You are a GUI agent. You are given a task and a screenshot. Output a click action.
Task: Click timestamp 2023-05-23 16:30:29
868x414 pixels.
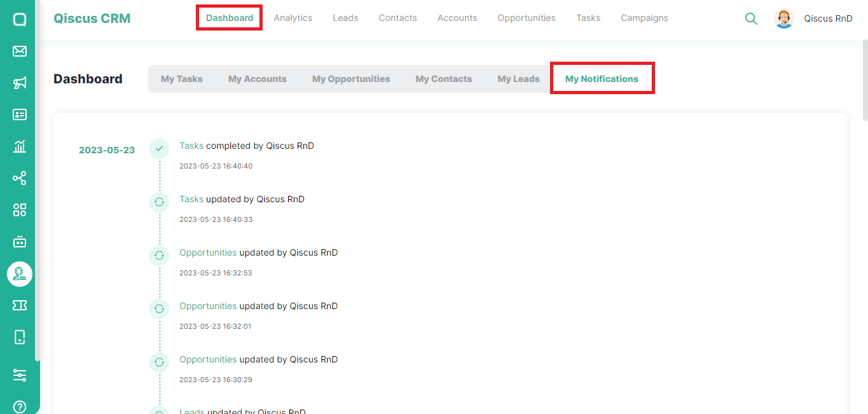tap(216, 380)
